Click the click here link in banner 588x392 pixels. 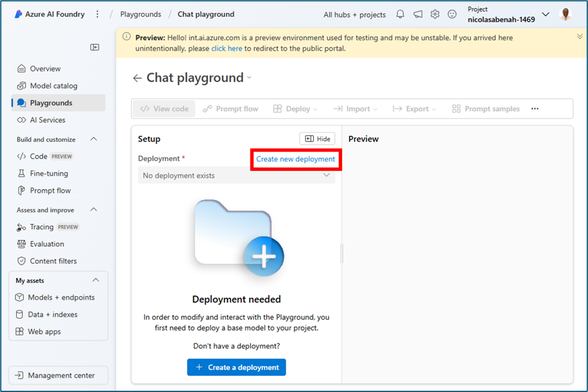click(x=227, y=49)
